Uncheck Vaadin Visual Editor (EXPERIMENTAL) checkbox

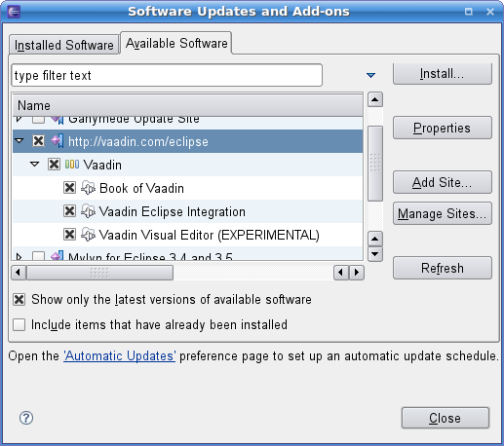pyautogui.click(x=69, y=235)
